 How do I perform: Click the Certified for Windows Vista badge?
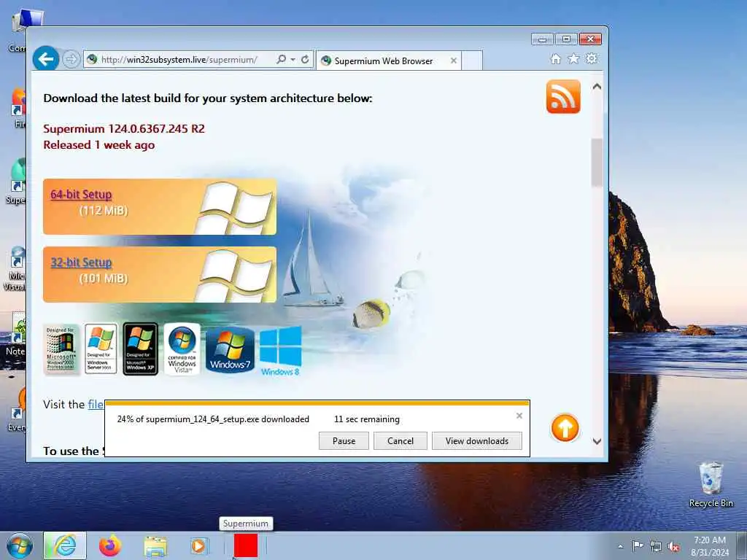(182, 349)
